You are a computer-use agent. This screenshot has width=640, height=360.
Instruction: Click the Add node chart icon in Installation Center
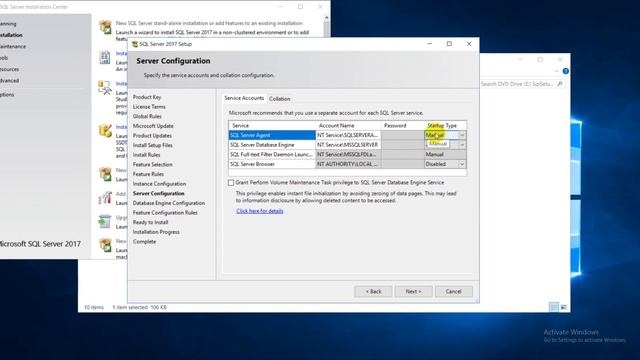click(x=105, y=198)
